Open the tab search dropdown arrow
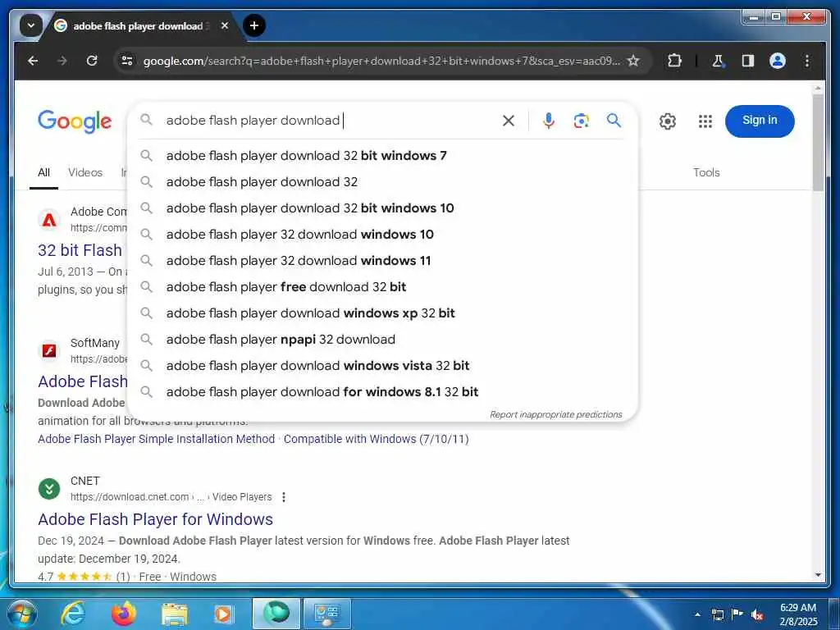The image size is (840, 630). pyautogui.click(x=30, y=25)
